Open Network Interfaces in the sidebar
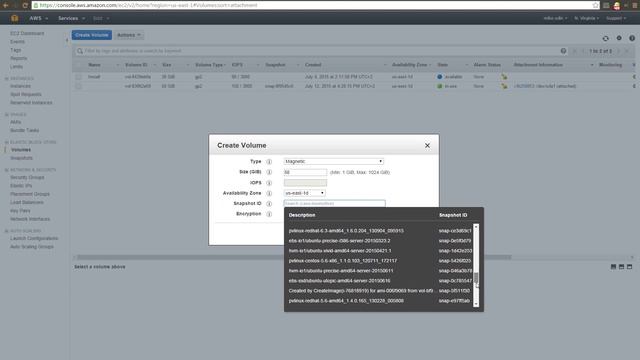The width and height of the screenshot is (640, 360). [30, 219]
